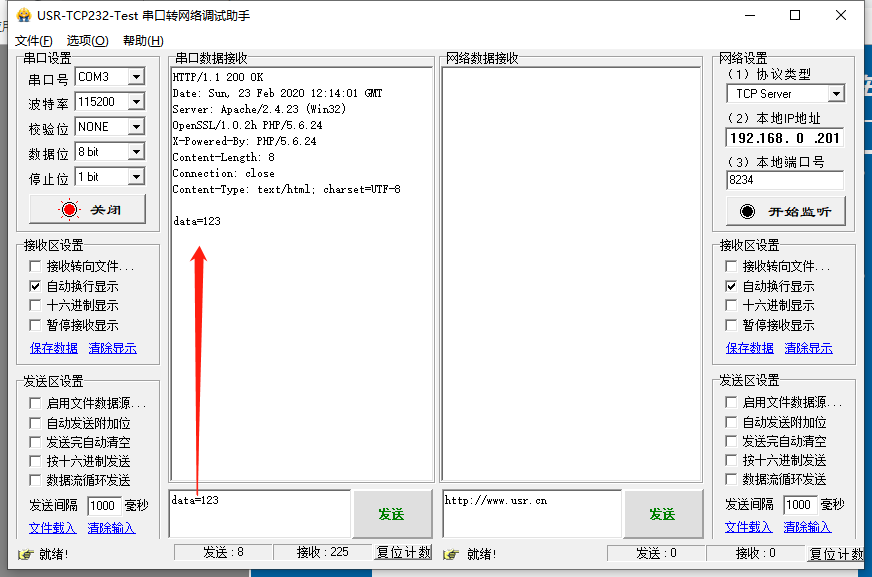Enable network-side 暂停接收显示 checkbox

(x=732, y=325)
